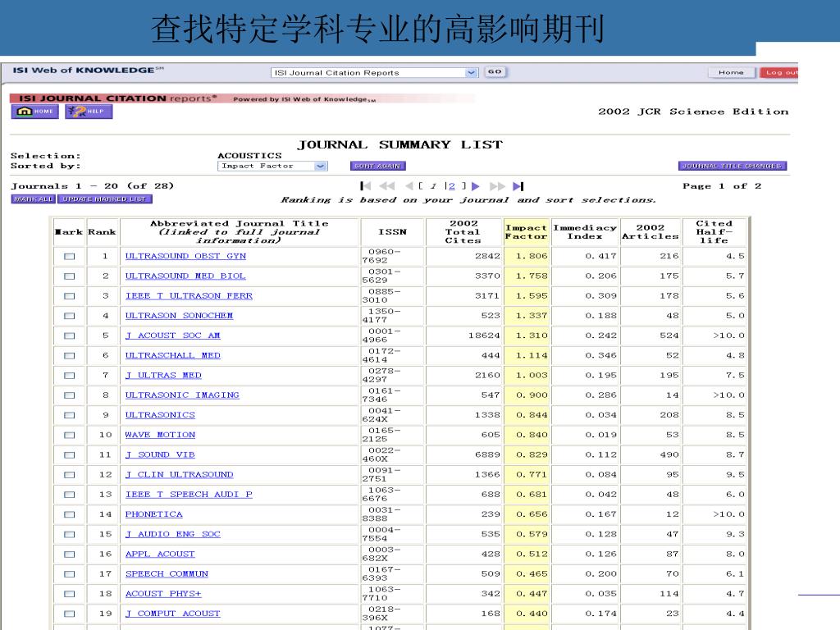Tick the J COMPUT ACOUST checkbox
840x630 pixels.
coord(70,613)
